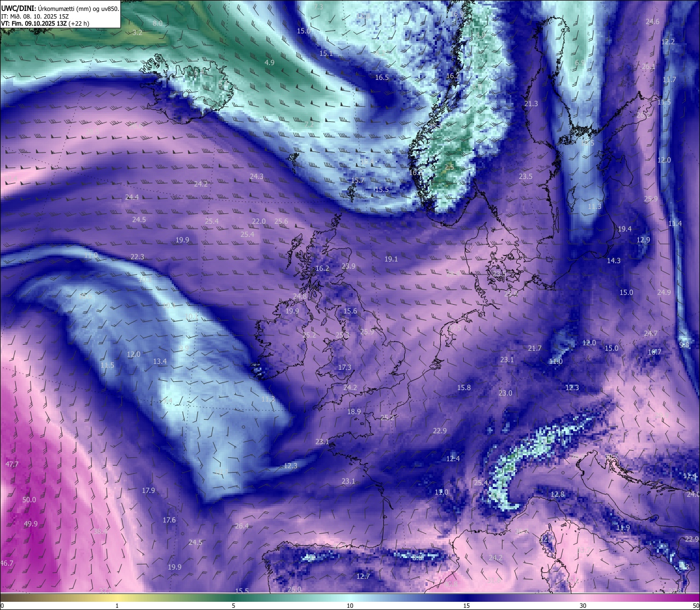Click the 17.3 value label
The height and width of the screenshot is (610, 700).
click(x=345, y=368)
